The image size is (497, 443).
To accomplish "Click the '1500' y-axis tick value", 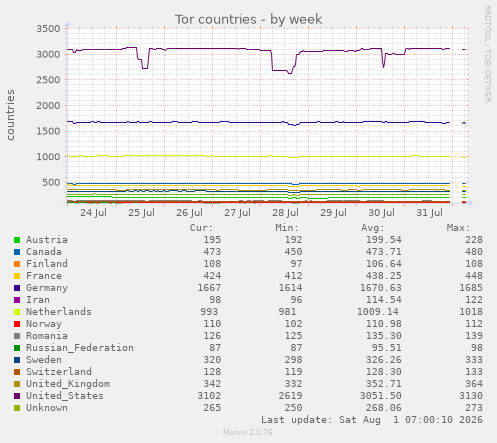I will (48, 131).
